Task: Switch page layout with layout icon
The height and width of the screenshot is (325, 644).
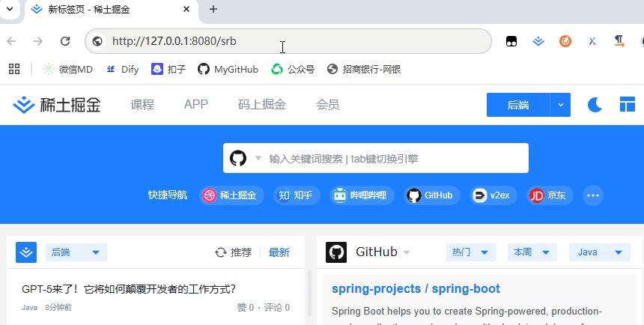Action: click(x=628, y=105)
